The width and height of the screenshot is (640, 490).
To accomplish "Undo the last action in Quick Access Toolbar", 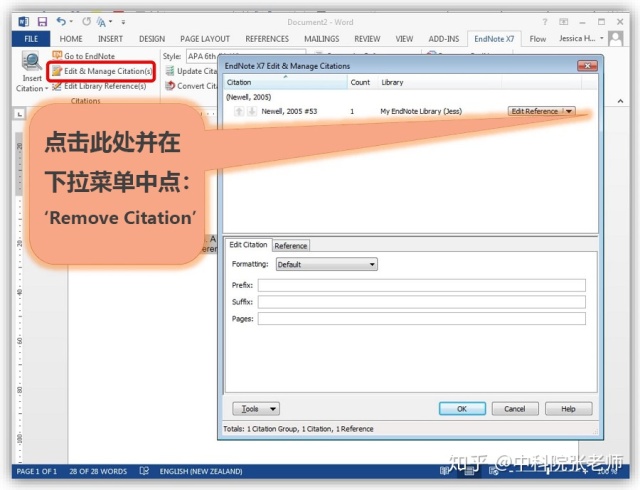I will 61,21.
